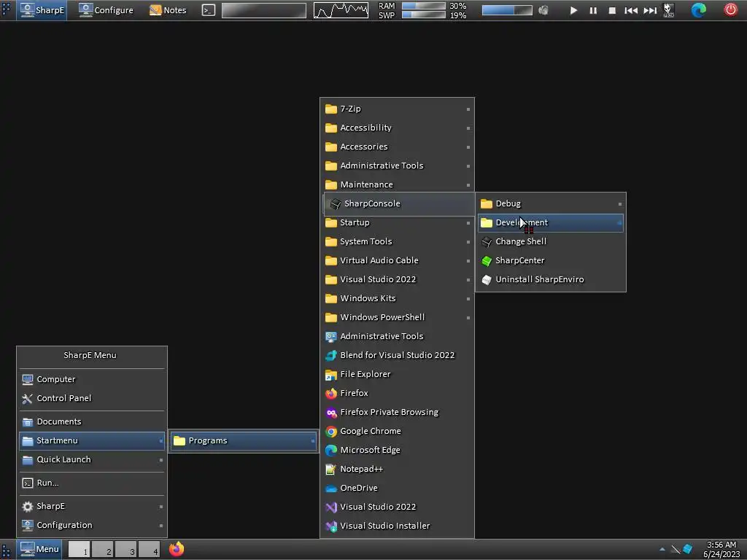Click the Firefox icon on the taskbar

pos(177,549)
